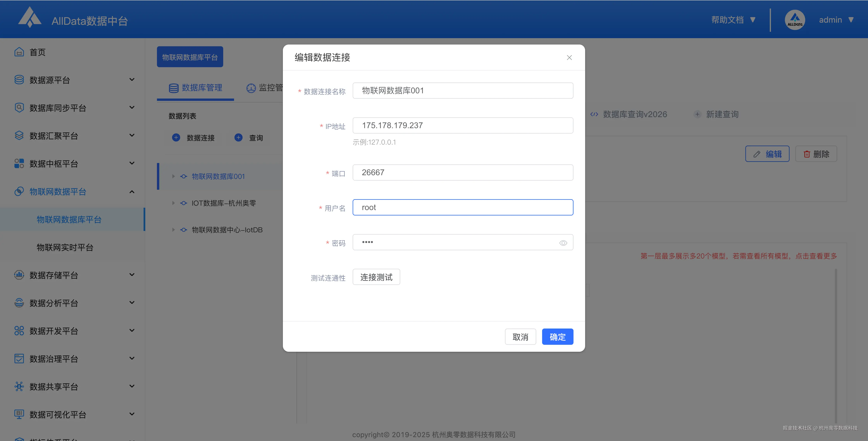Viewport: 868px width, 441px height.
Task: Expand the IOT数据库-杭州奥零 tree node
Action: (174, 203)
